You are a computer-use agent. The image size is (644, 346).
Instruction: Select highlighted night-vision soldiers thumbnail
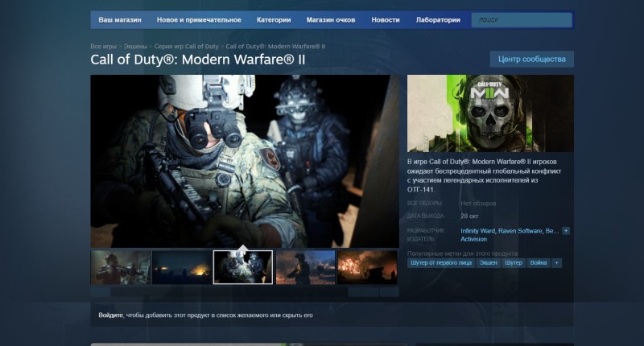(243, 267)
